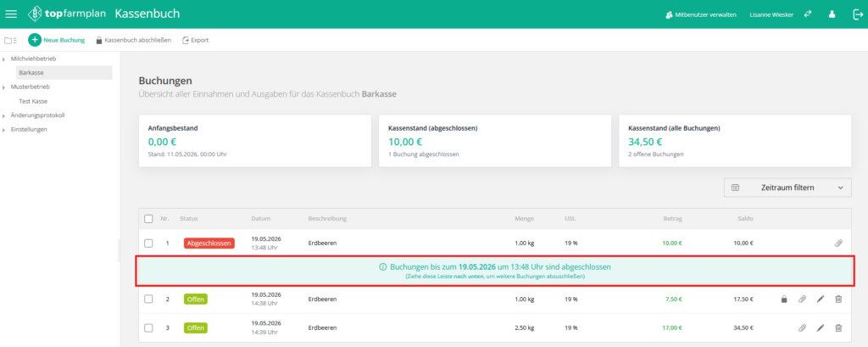Image resolution: width=868 pixels, height=347 pixels.
Task: Select Test Kasse in sidebar
Action: pyautogui.click(x=33, y=101)
